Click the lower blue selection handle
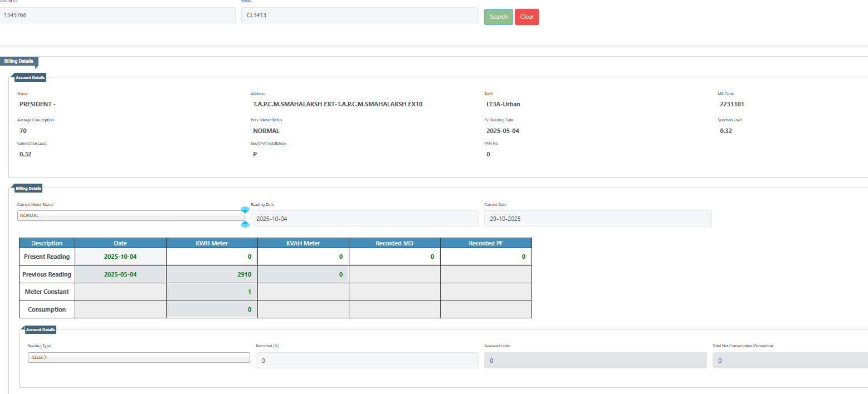 (245, 224)
